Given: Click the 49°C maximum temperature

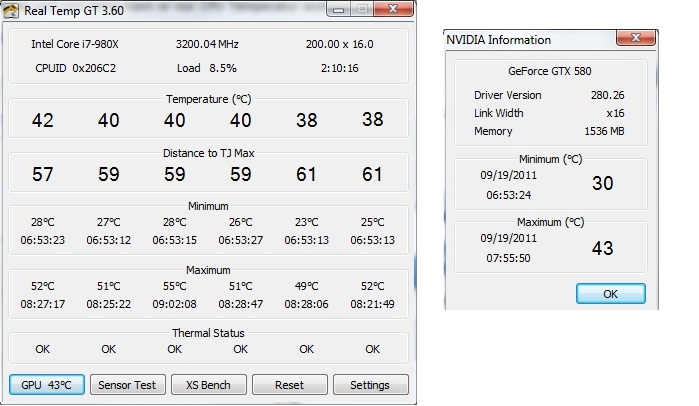Looking at the screenshot, I should coord(307,286).
